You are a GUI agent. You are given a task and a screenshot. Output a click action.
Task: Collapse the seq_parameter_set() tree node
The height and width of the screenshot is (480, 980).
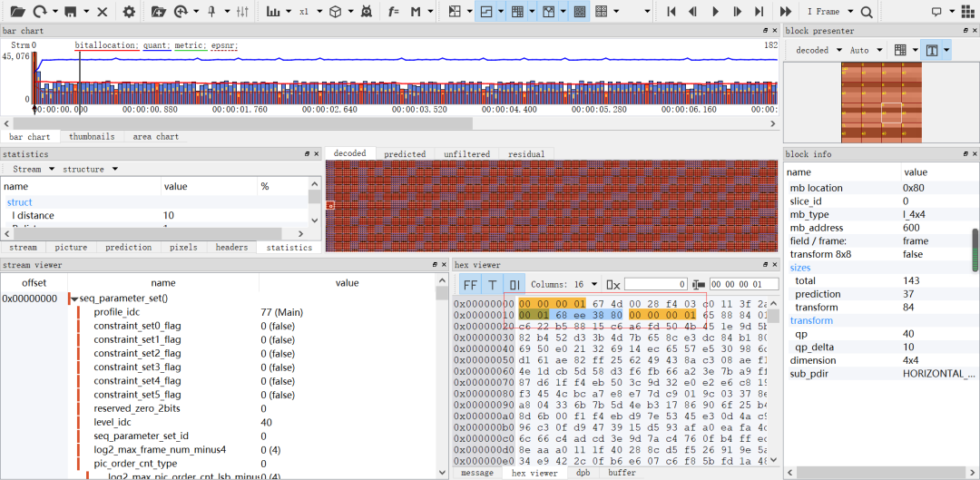[73, 299]
